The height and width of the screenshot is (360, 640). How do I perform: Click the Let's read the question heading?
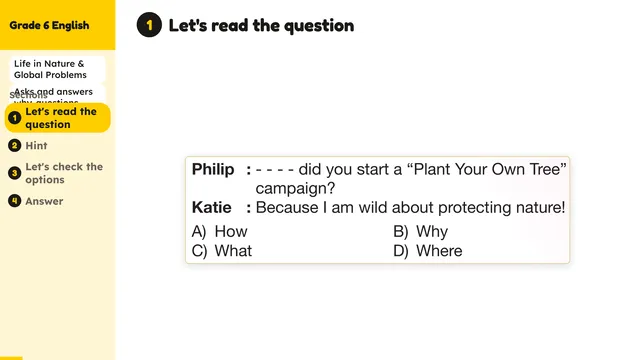click(x=261, y=25)
